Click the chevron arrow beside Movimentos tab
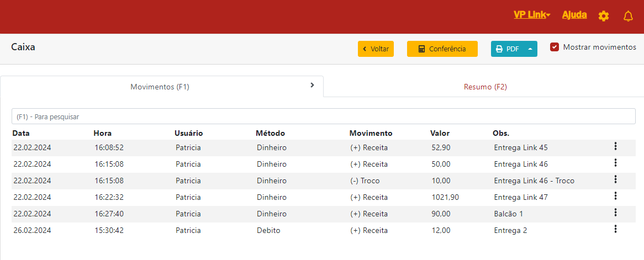 (312, 85)
